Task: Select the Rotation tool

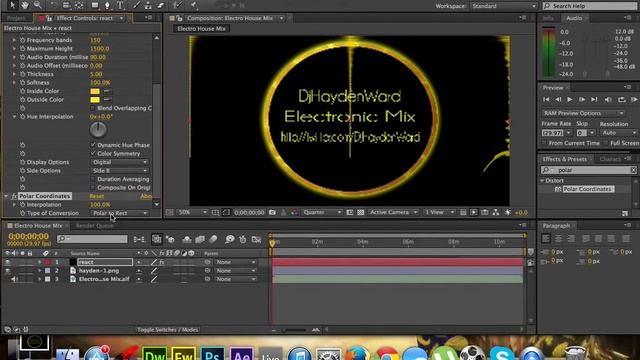Action: pos(53,5)
